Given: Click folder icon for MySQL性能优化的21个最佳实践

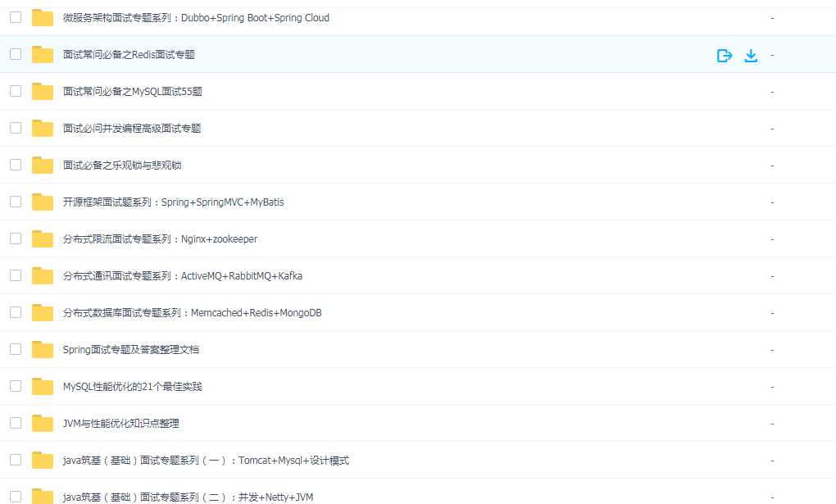Looking at the screenshot, I should click(43, 386).
